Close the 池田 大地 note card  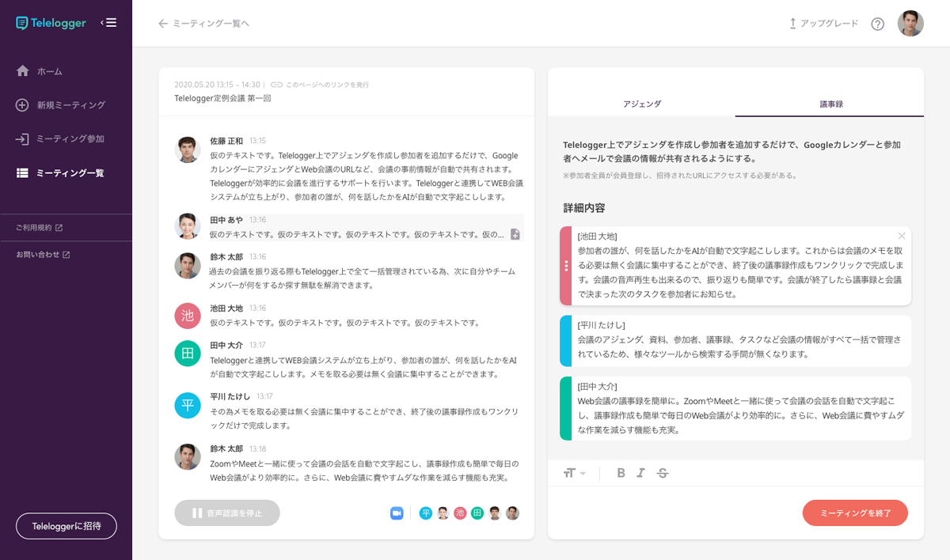(x=902, y=236)
